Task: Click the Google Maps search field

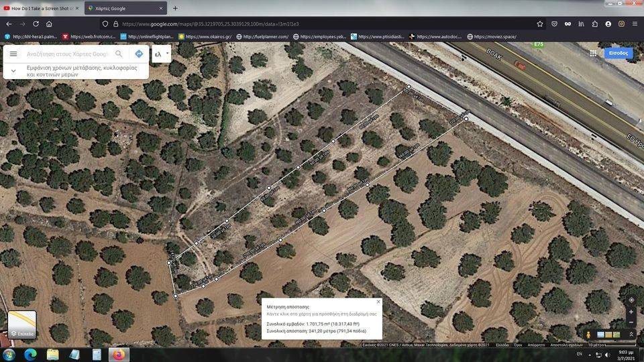Action: pos(67,54)
